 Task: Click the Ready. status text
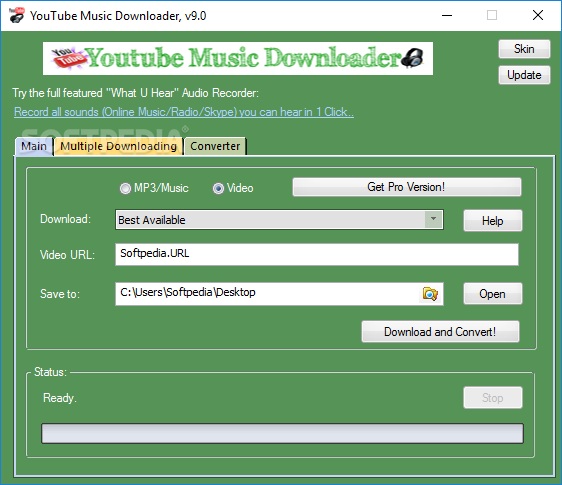pyautogui.click(x=60, y=398)
